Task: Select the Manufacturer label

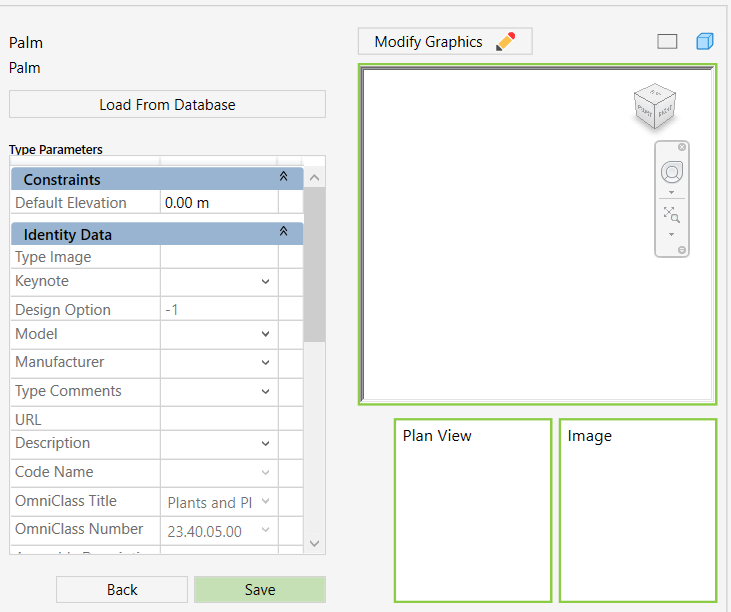Action: tap(60, 362)
